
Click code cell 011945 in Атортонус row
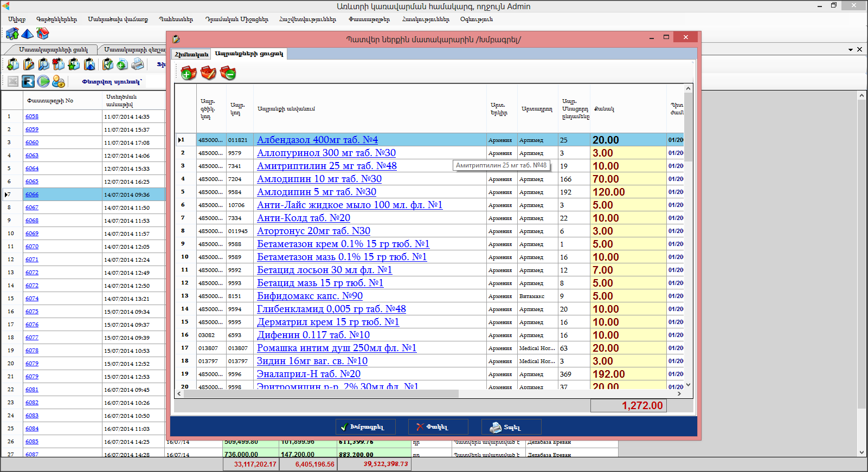pyautogui.click(x=240, y=231)
